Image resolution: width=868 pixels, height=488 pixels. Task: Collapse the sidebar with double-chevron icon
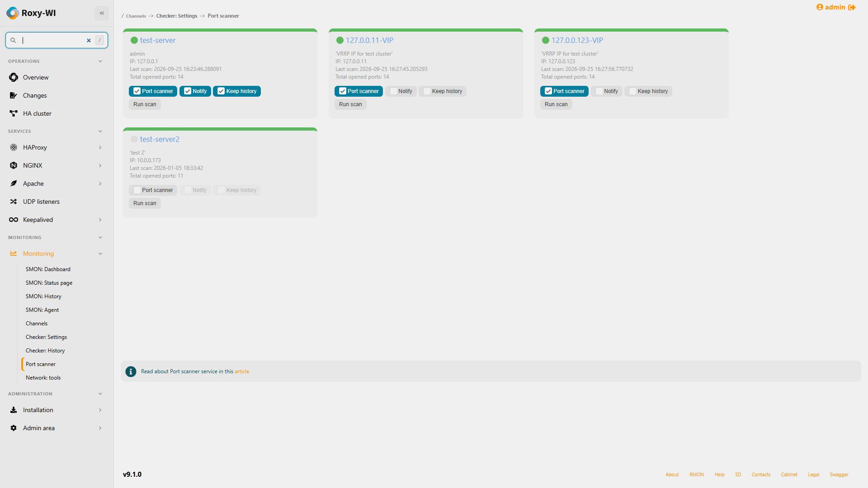tap(102, 13)
